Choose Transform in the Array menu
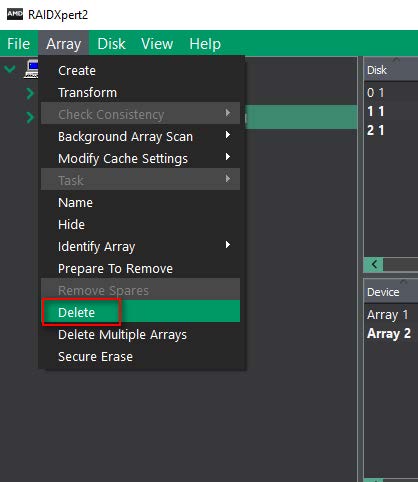 (140, 93)
